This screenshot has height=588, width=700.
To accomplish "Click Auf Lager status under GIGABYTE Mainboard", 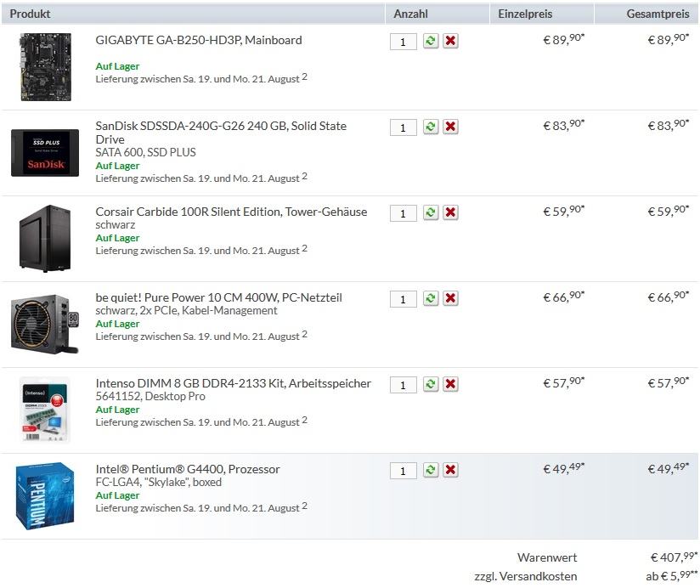I will 117,66.
